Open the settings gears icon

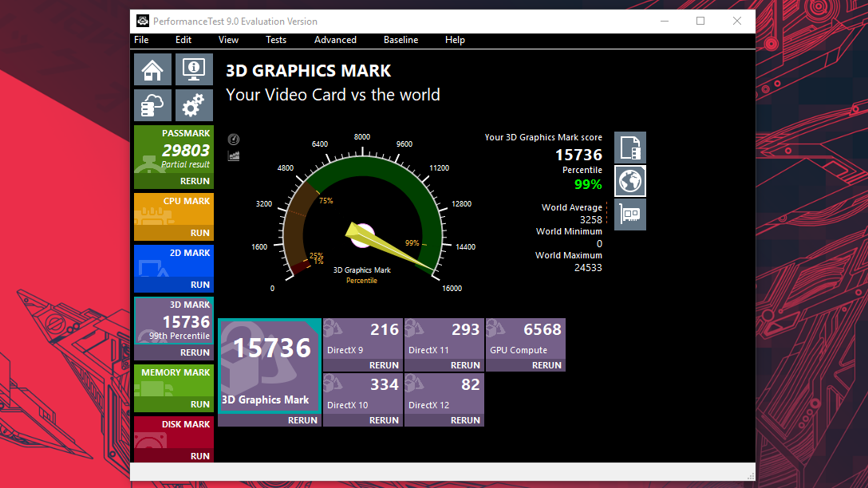(x=194, y=105)
